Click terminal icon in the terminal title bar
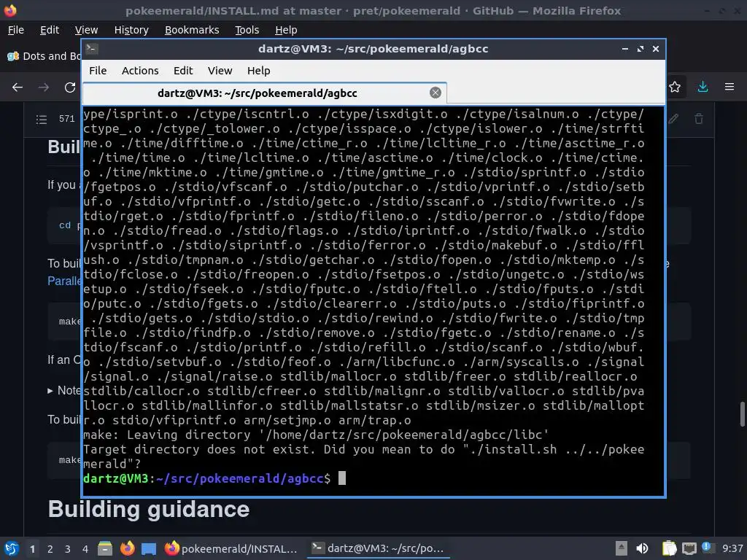 [92, 48]
